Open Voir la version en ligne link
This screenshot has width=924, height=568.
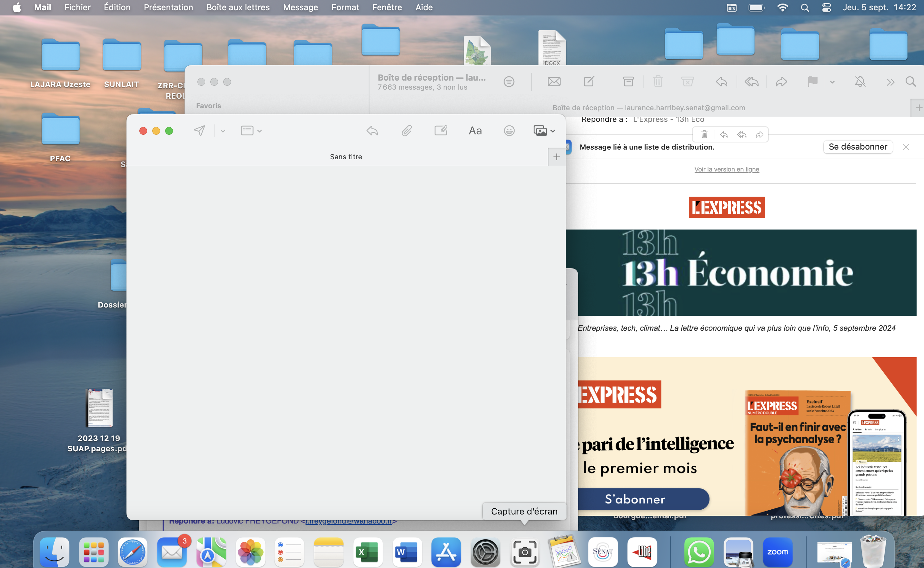(x=726, y=170)
